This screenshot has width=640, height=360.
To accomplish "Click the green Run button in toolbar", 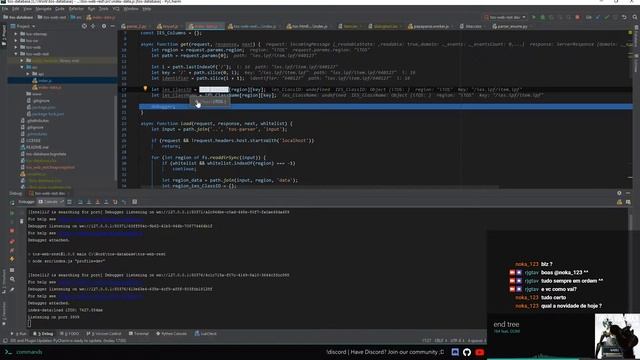I will click(533, 17).
